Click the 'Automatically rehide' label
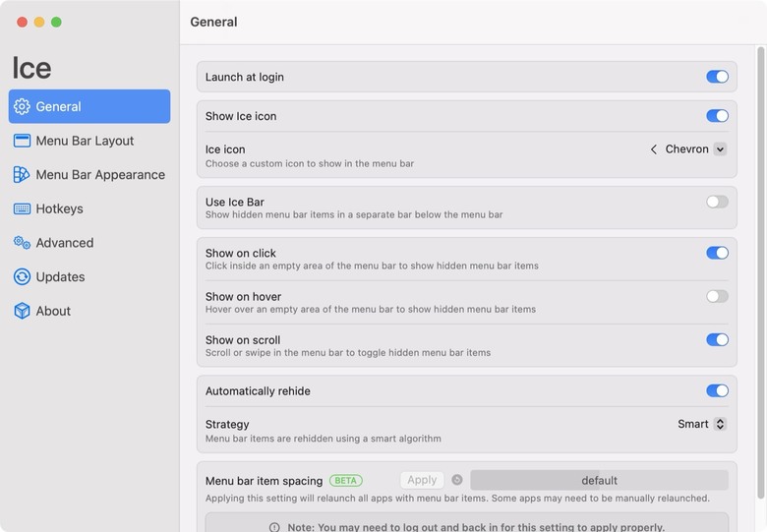Image resolution: width=767 pixels, height=532 pixels. (258, 391)
